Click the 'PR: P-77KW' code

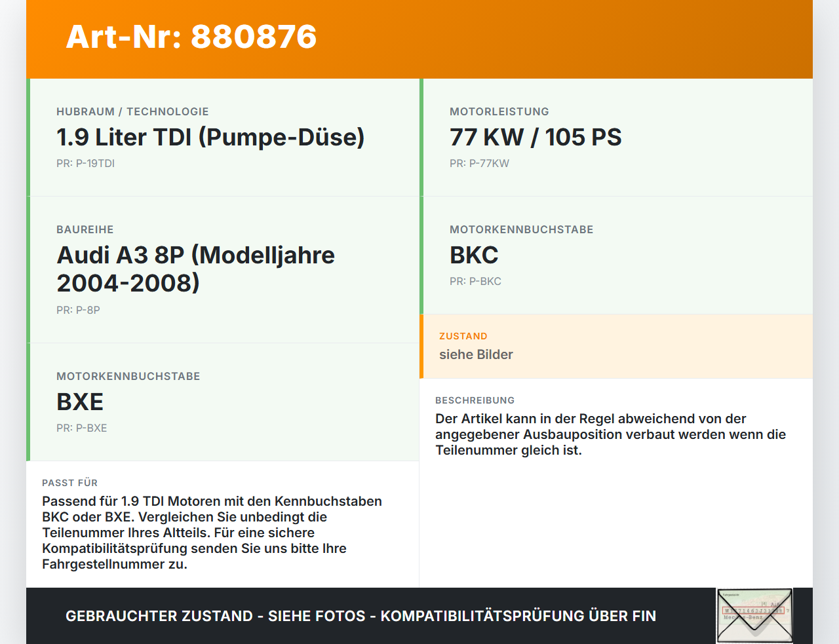(x=479, y=163)
